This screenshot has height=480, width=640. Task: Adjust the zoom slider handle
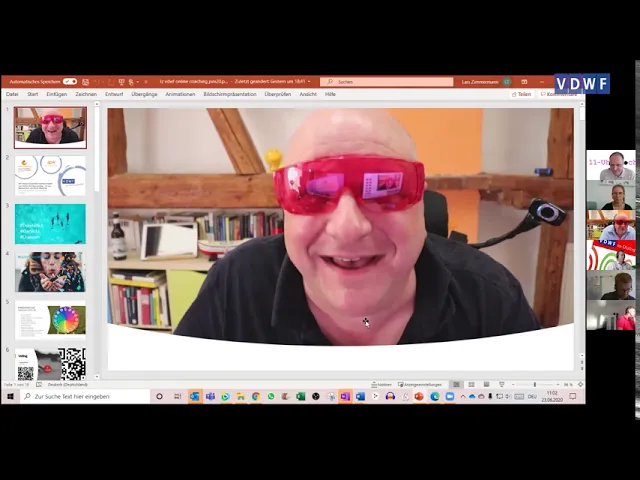(x=535, y=384)
